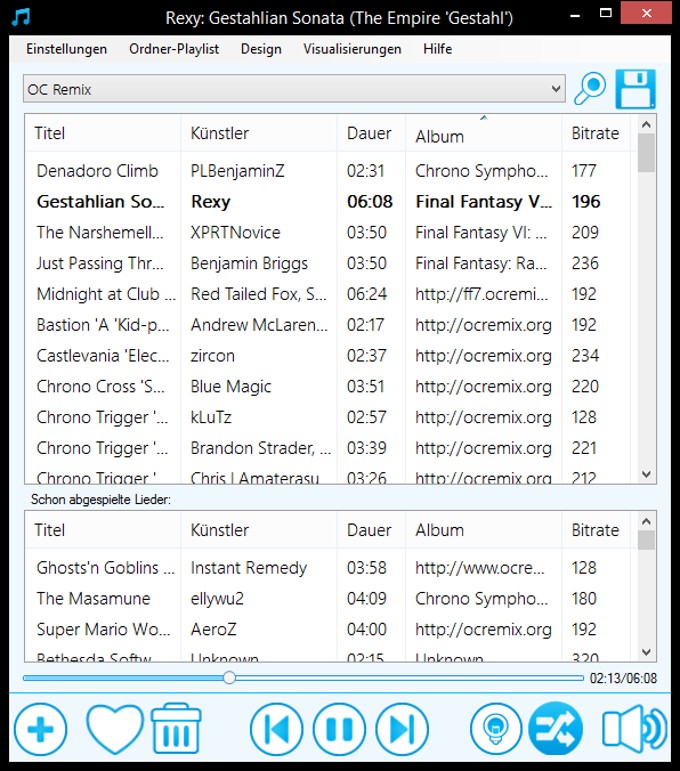
Task: Click artist Blue Magic in the playlist
Action: point(231,387)
